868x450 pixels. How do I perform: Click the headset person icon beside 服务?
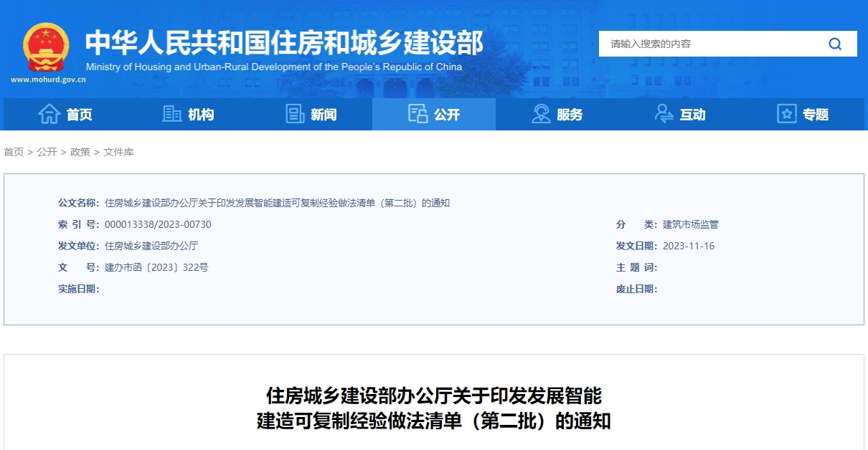click(x=541, y=114)
